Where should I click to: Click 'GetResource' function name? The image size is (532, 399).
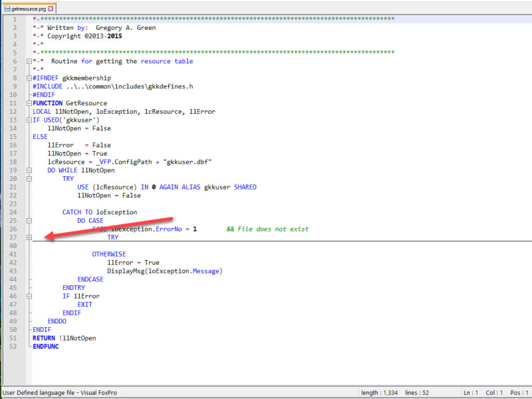86,103
